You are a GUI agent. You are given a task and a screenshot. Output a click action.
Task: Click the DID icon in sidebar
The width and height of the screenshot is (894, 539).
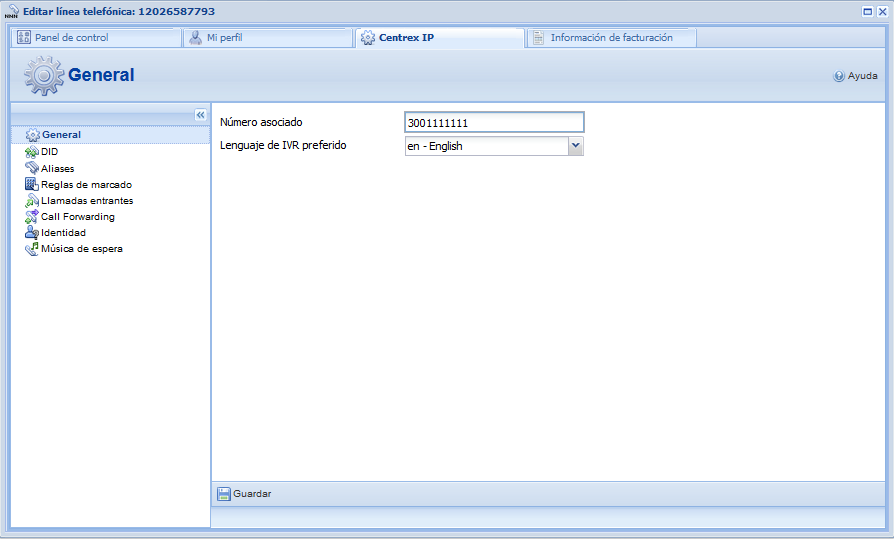31,152
